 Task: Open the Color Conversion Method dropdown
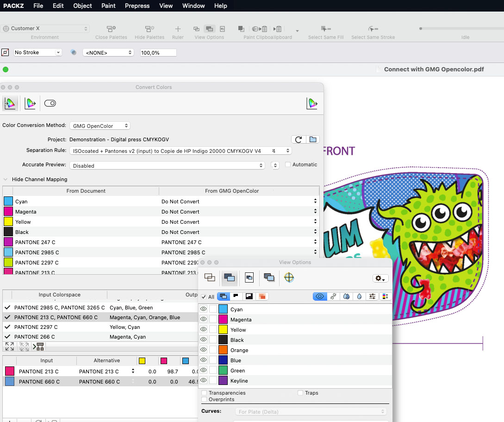pos(100,126)
